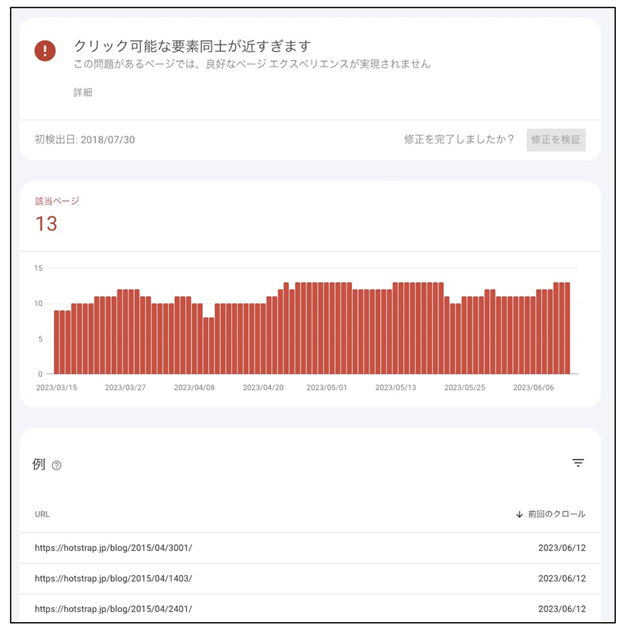Screen dimensions: 626x632
Task: Click the help question mark next to 例
Action: click(57, 466)
